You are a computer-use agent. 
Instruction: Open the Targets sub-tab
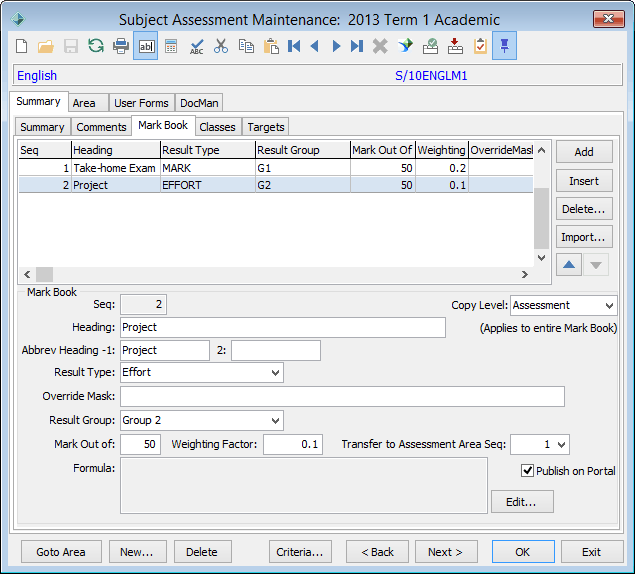pyautogui.click(x=266, y=127)
